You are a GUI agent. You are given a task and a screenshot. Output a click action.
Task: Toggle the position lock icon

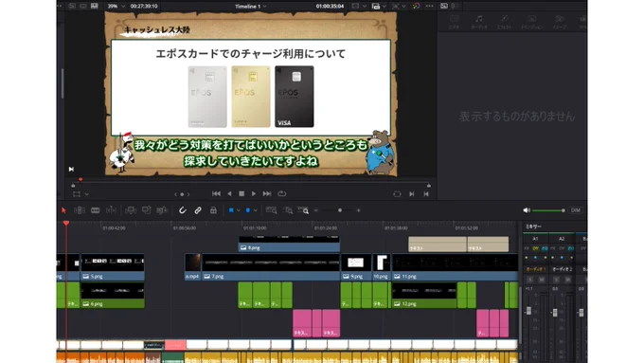[x=214, y=210]
